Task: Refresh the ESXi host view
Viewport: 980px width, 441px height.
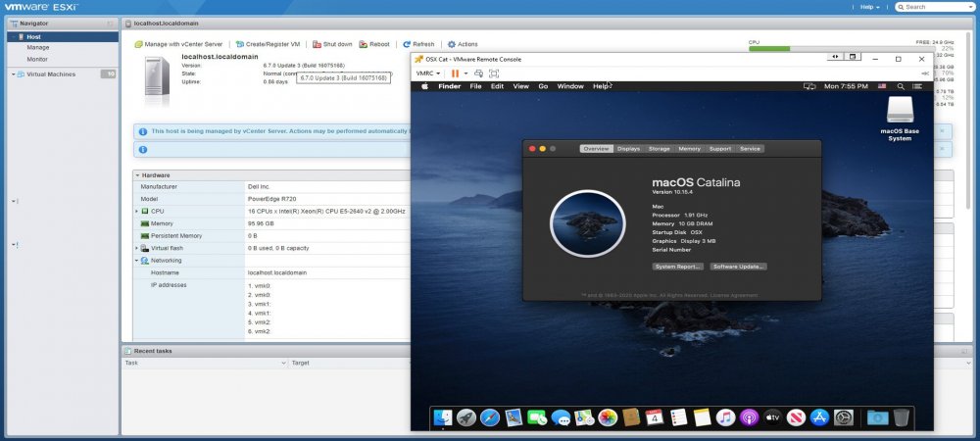Action: 418,44
